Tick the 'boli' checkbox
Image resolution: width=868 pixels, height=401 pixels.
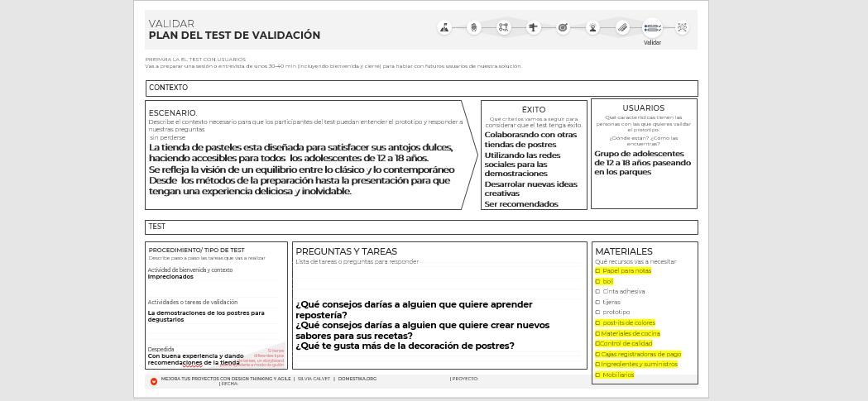coord(598,282)
